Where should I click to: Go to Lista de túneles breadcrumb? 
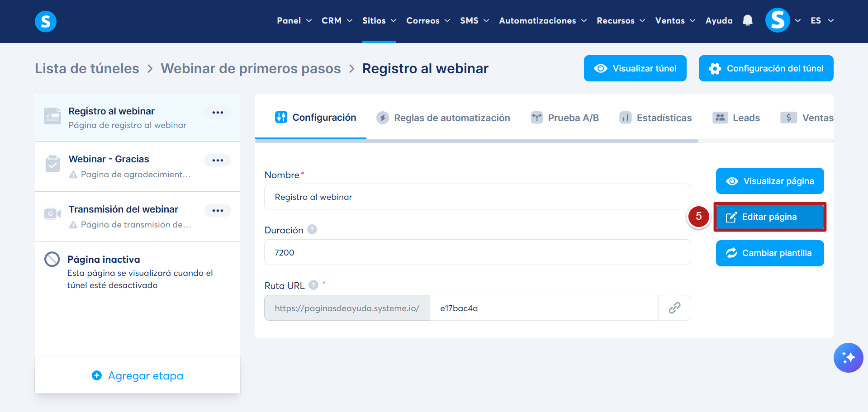(87, 68)
